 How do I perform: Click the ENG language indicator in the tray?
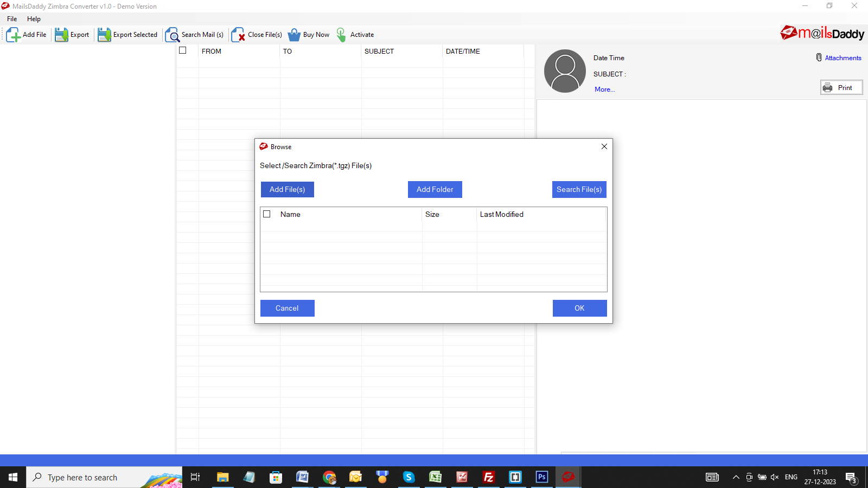792,477
